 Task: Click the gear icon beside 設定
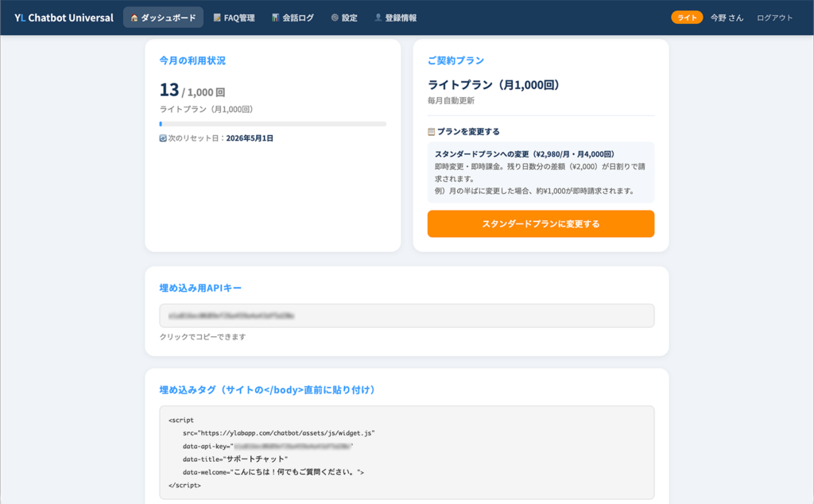335,17
